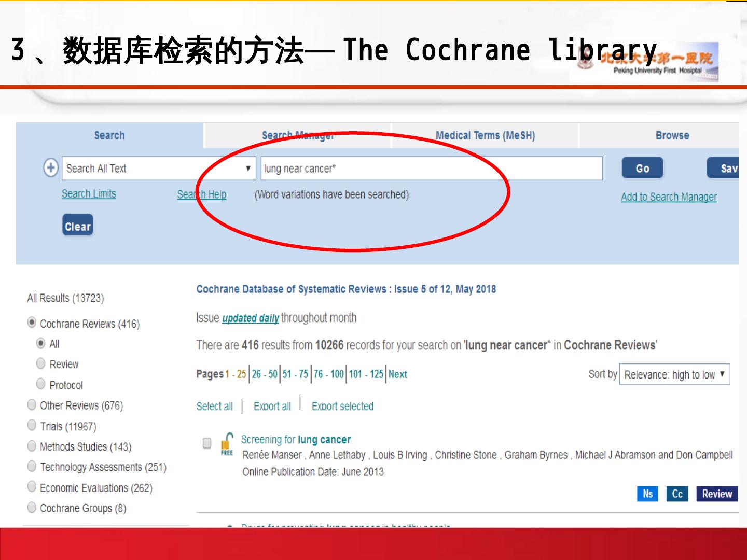The width and height of the screenshot is (747, 560).
Task: Click the Go button
Action: pyautogui.click(x=643, y=168)
